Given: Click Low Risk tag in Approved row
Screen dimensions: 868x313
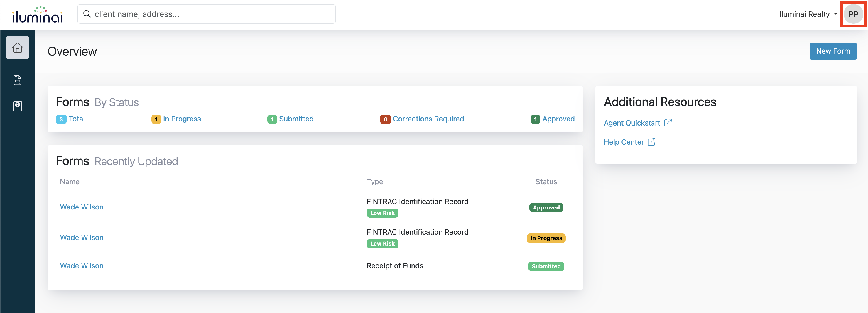Looking at the screenshot, I should pos(382,213).
